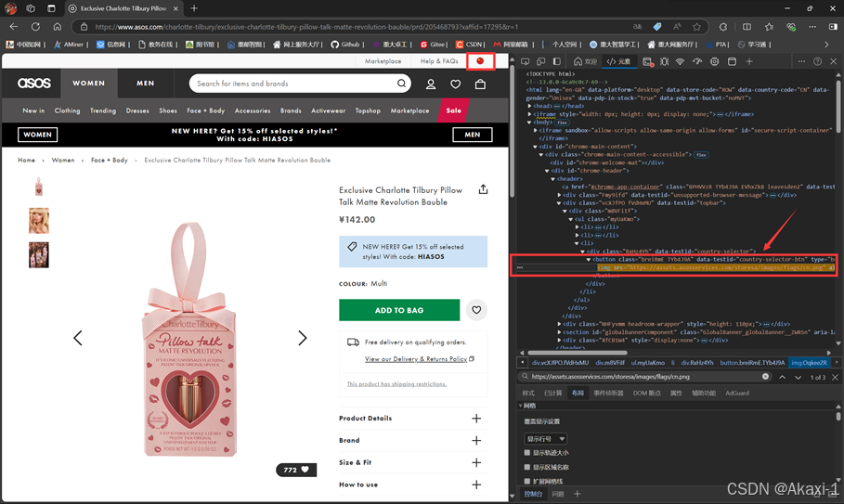Image resolution: width=844 pixels, height=504 pixels.
Task: Open the bug-shaped Sources tool in DevTools
Action: point(664,61)
